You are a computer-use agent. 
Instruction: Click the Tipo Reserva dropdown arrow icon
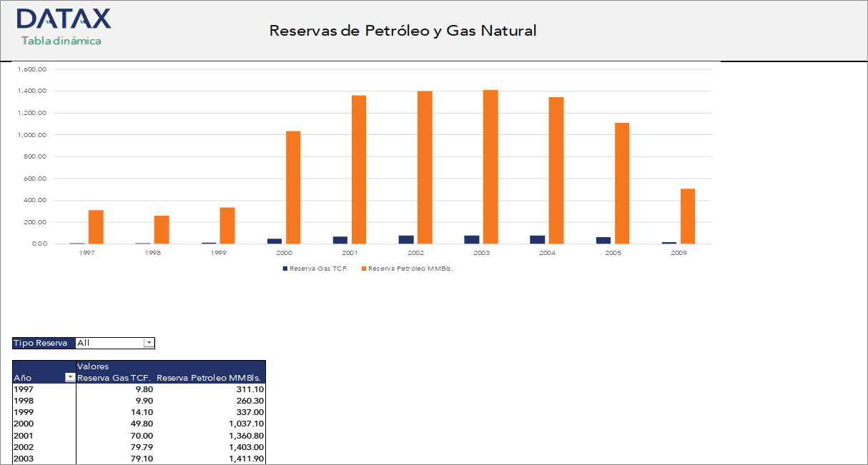[148, 343]
